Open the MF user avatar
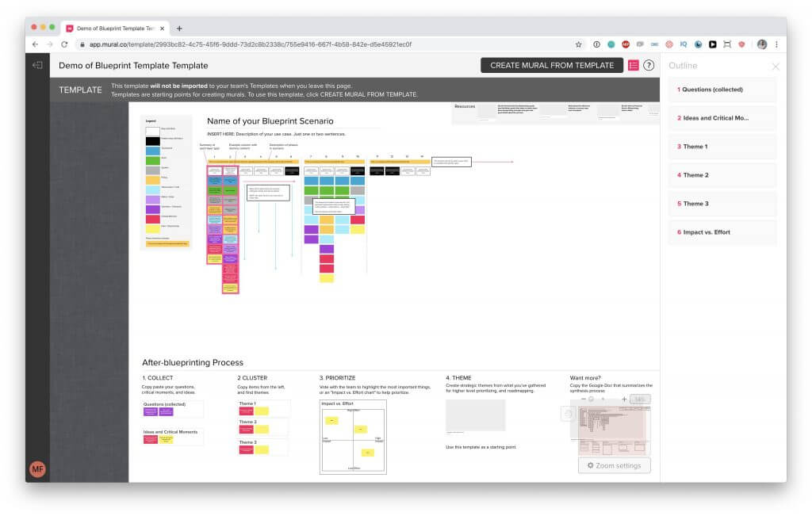 (37, 468)
